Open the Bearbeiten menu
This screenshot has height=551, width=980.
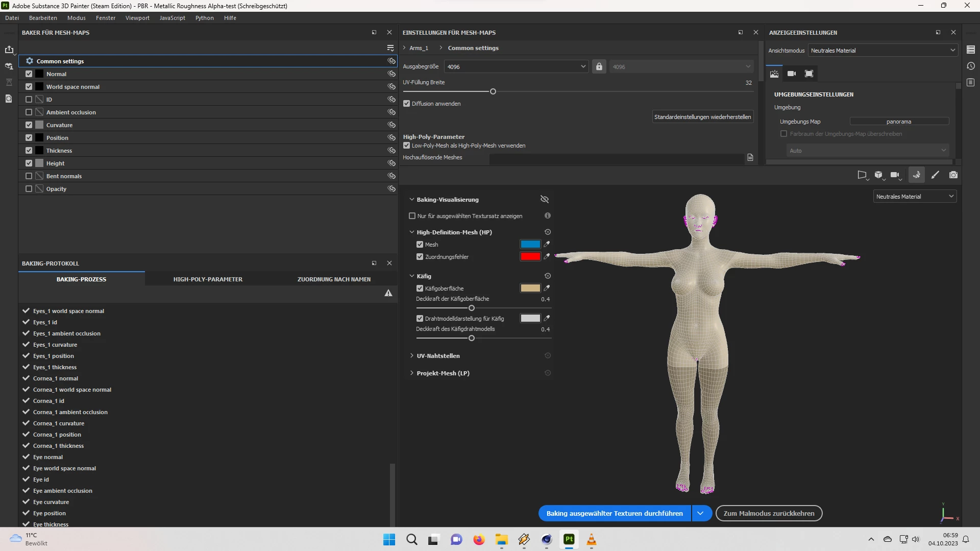(43, 18)
